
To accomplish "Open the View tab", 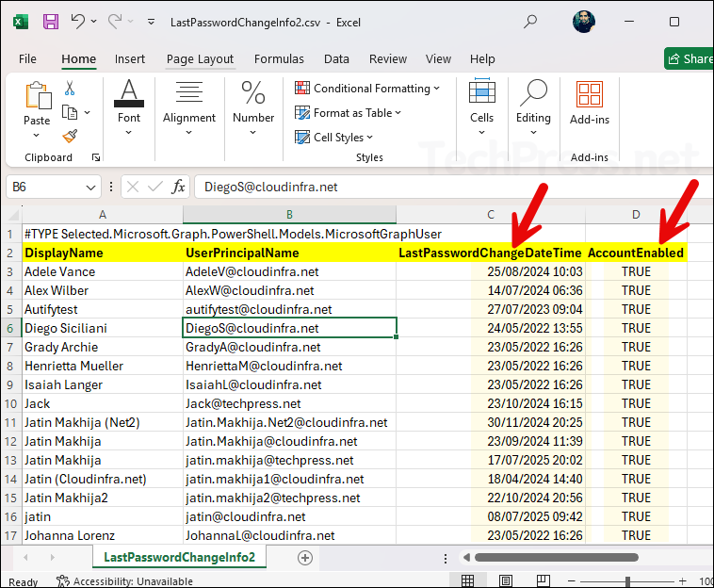I will click(x=438, y=58).
